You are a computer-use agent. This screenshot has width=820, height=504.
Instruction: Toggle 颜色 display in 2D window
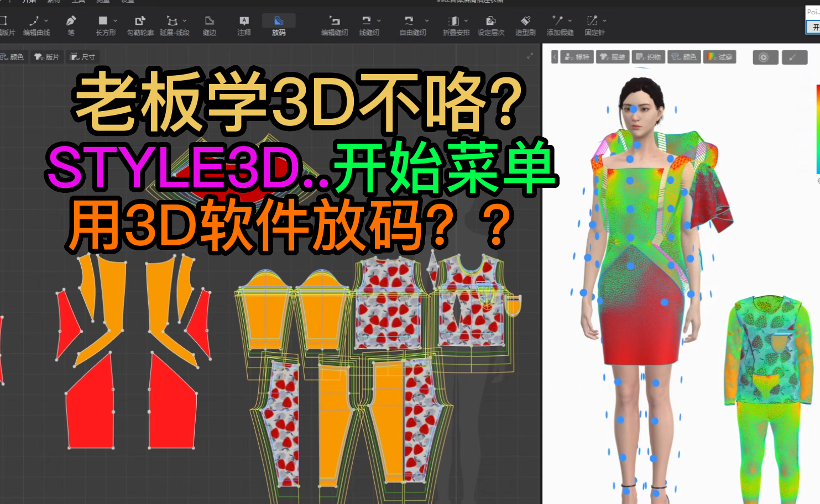(x=12, y=57)
